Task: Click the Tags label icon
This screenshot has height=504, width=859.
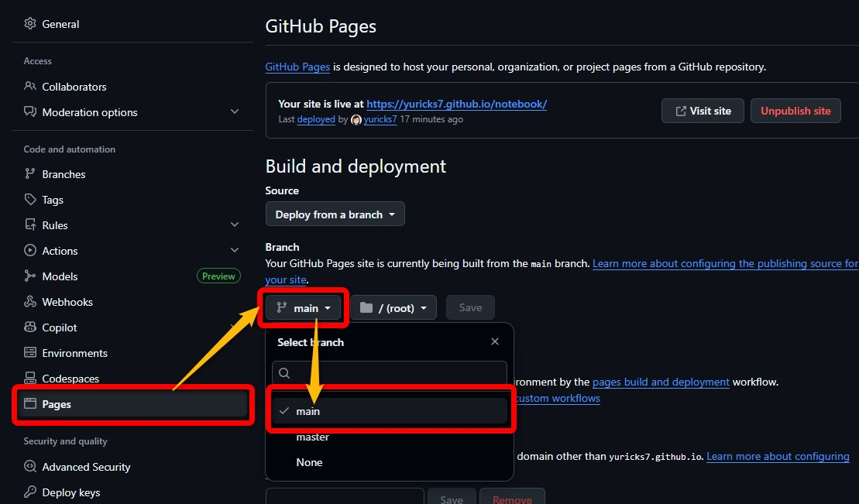Action: point(30,200)
